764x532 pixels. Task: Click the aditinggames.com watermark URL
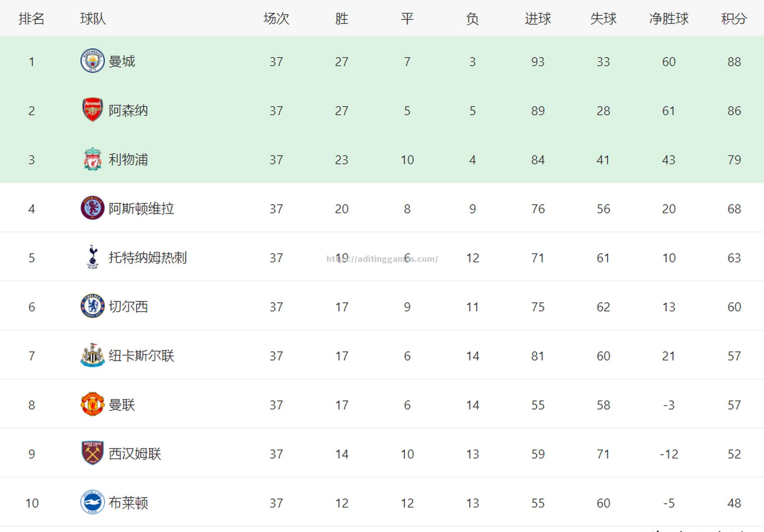click(382, 259)
